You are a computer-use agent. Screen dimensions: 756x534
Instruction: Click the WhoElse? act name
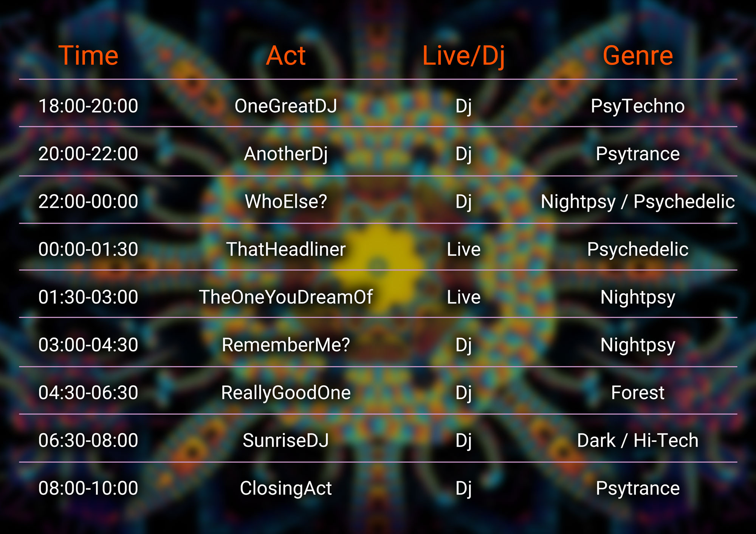coord(286,202)
